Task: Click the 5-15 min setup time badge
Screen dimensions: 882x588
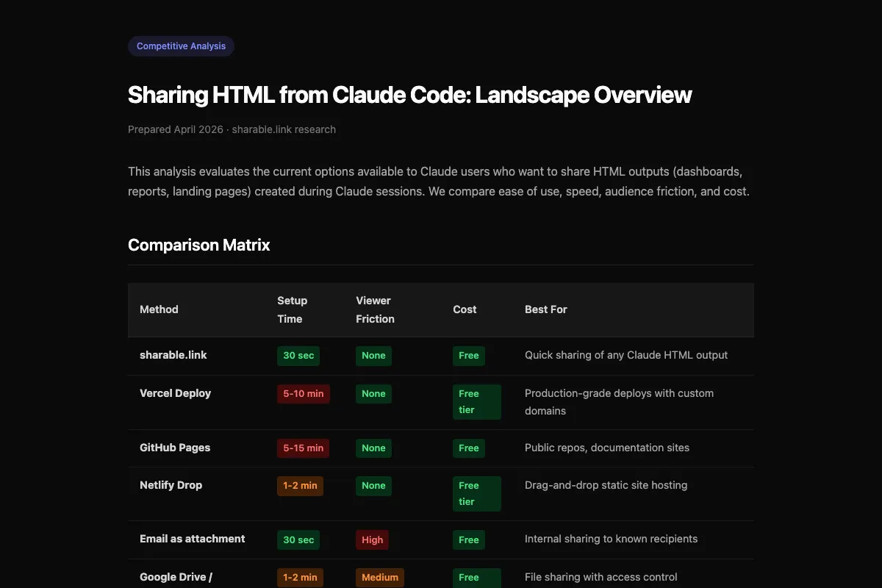Action: pyautogui.click(x=303, y=448)
